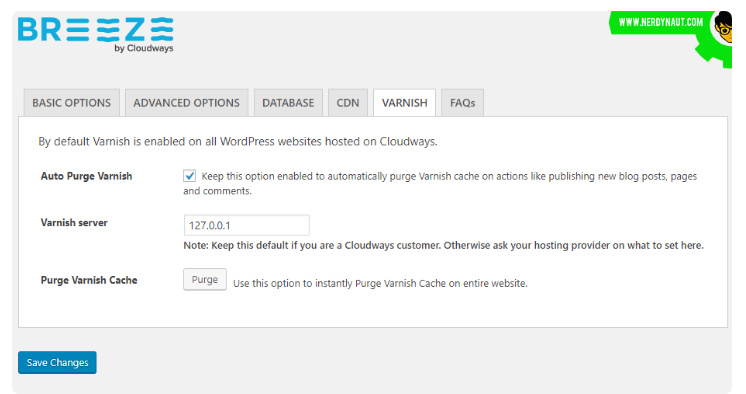The width and height of the screenshot is (746, 394).
Task: Focus the Varnish server IP field
Action: coord(246,225)
